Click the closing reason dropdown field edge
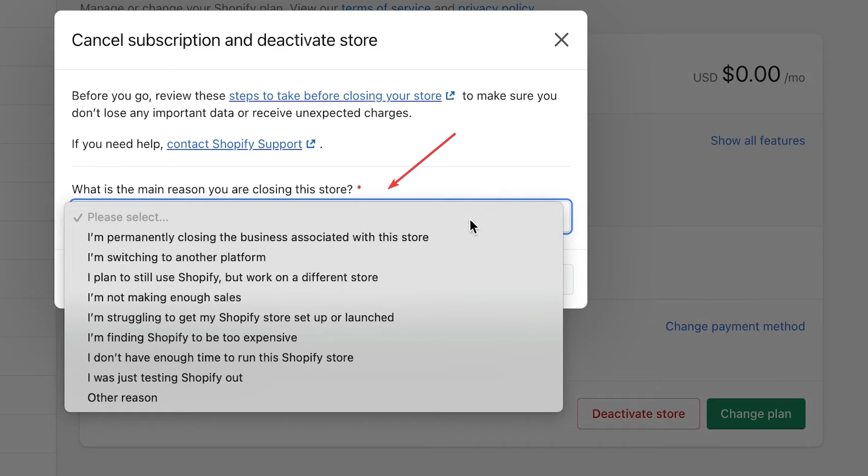868x476 pixels. (x=567, y=217)
